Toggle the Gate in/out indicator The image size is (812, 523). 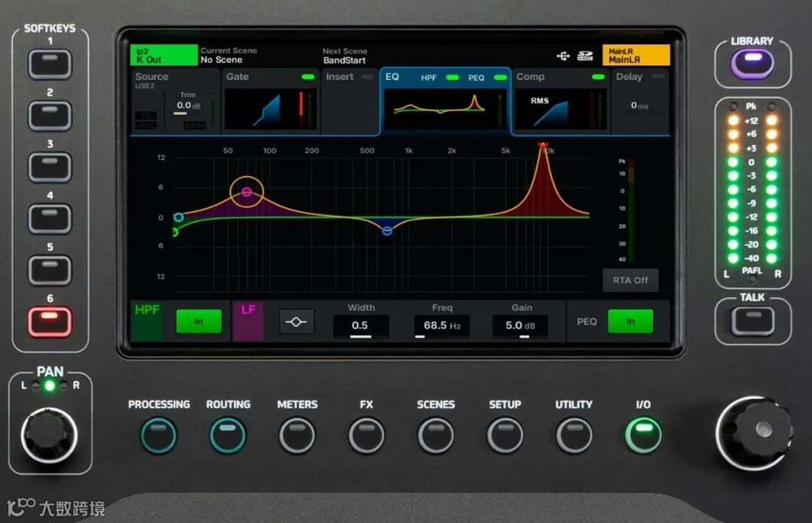click(308, 77)
